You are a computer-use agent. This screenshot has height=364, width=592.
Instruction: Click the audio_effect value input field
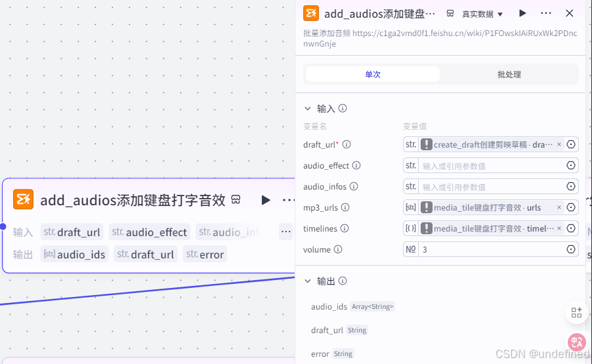click(491, 165)
